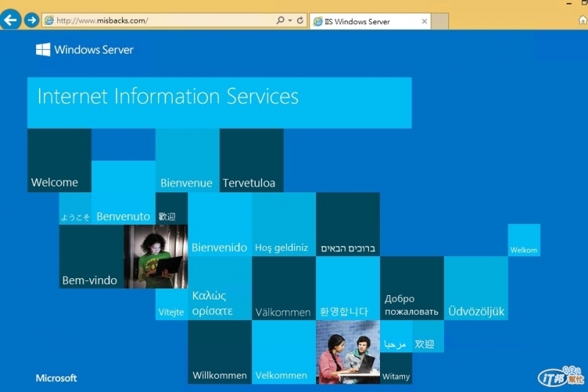
Task: Click the photo of two people at laptop
Action: click(x=348, y=352)
